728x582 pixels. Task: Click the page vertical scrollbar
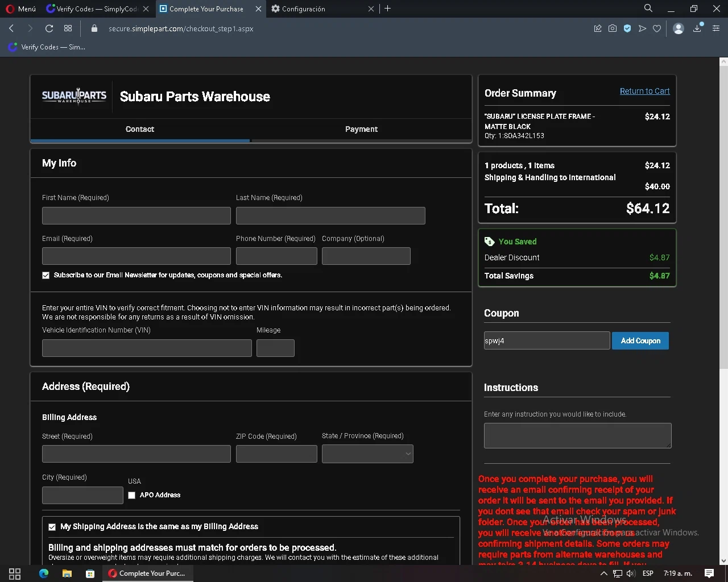tap(723, 216)
